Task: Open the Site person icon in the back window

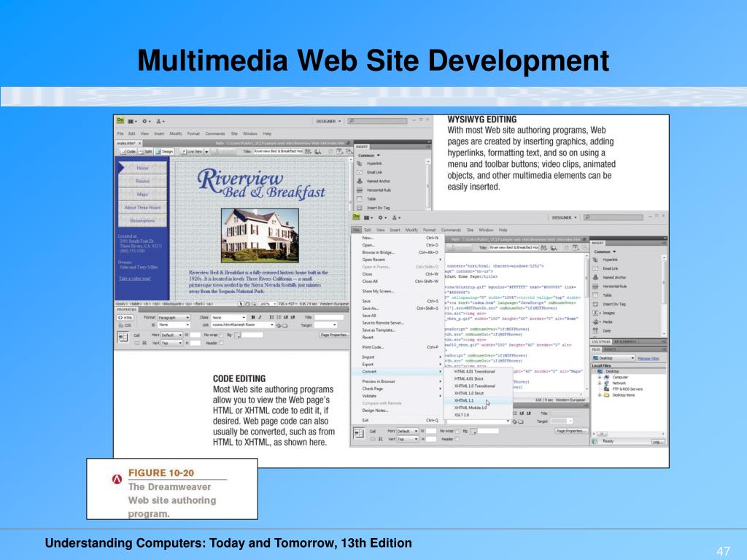Action: pos(160,122)
